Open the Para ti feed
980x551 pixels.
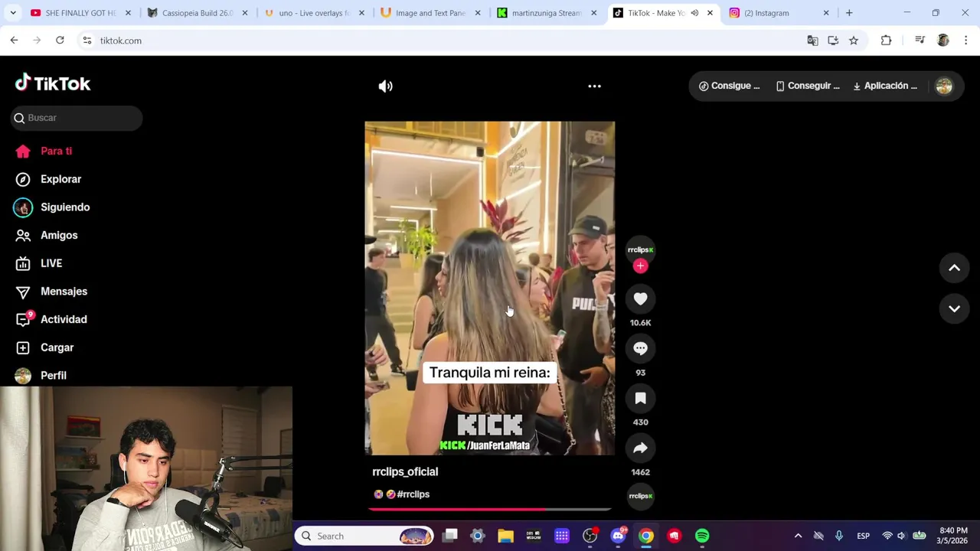pyautogui.click(x=56, y=151)
